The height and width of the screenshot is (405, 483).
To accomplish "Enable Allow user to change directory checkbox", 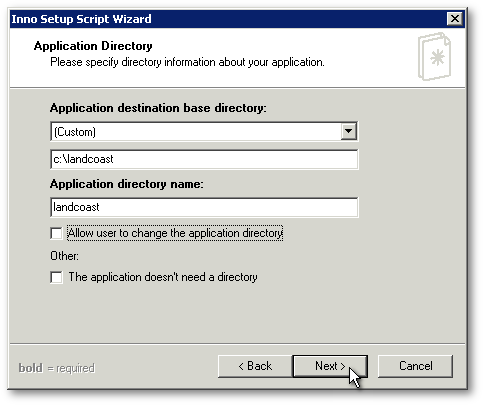I will pos(56,233).
